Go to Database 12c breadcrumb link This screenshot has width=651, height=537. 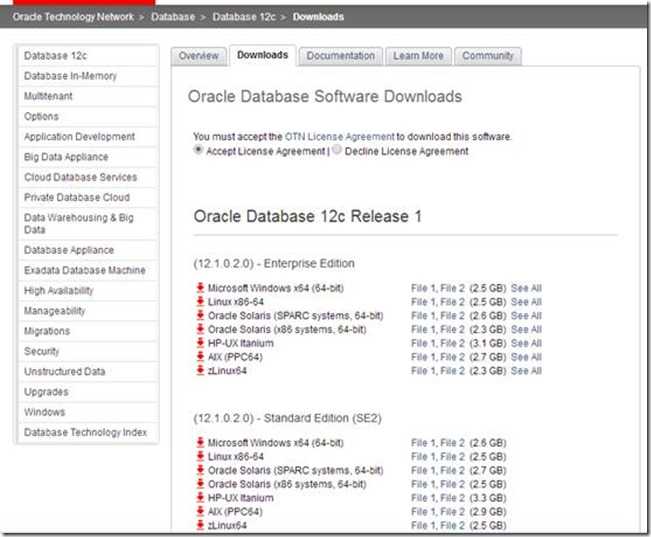244,17
